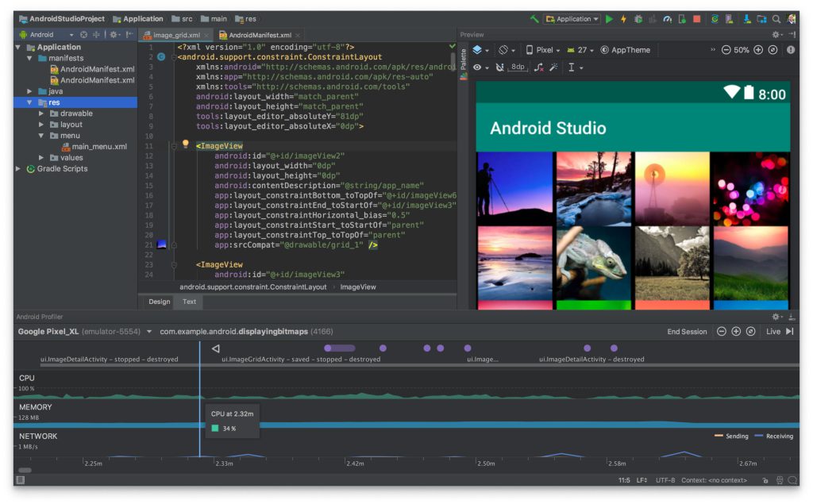This screenshot has width=813, height=504.
Task: Open the Android project view dropdown
Action: point(47,35)
